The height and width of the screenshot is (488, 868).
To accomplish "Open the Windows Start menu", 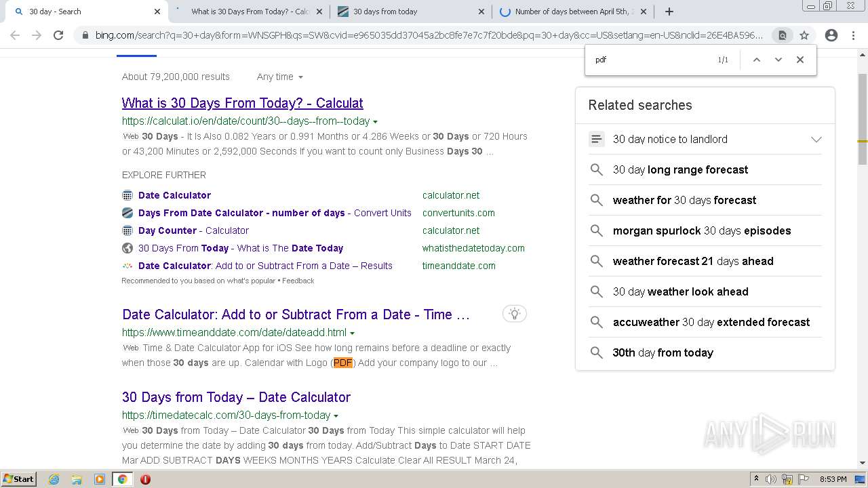I will [18, 479].
